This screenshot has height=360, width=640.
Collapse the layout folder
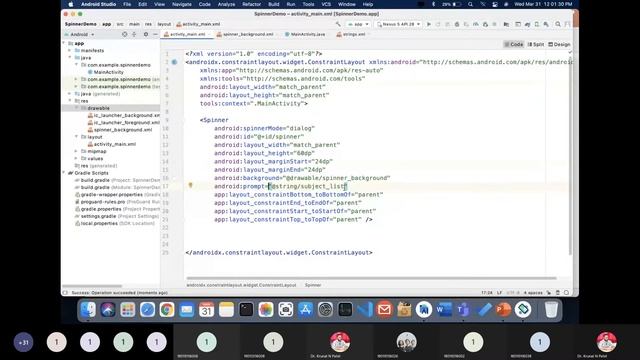[x=76, y=137]
